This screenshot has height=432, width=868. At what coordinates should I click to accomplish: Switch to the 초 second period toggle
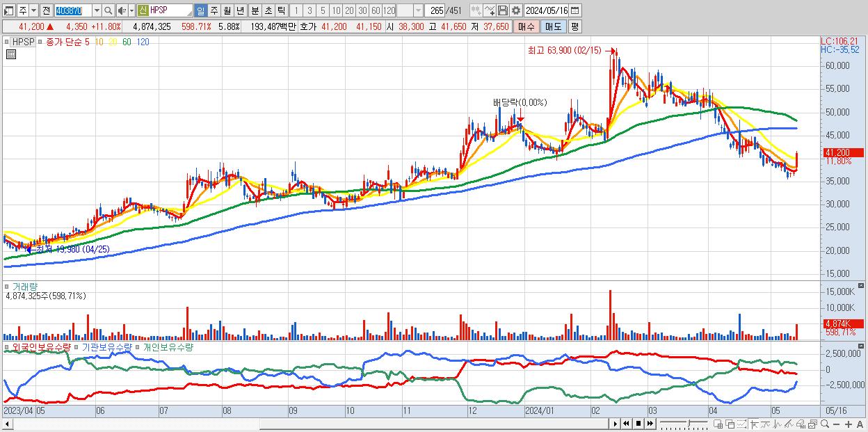coord(268,11)
